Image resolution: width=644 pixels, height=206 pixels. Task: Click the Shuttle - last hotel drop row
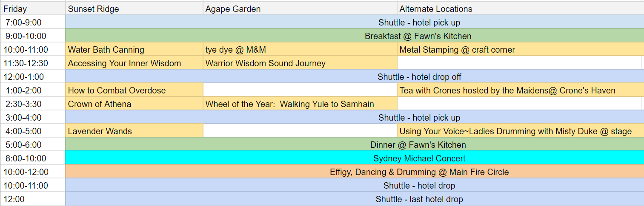(355, 199)
